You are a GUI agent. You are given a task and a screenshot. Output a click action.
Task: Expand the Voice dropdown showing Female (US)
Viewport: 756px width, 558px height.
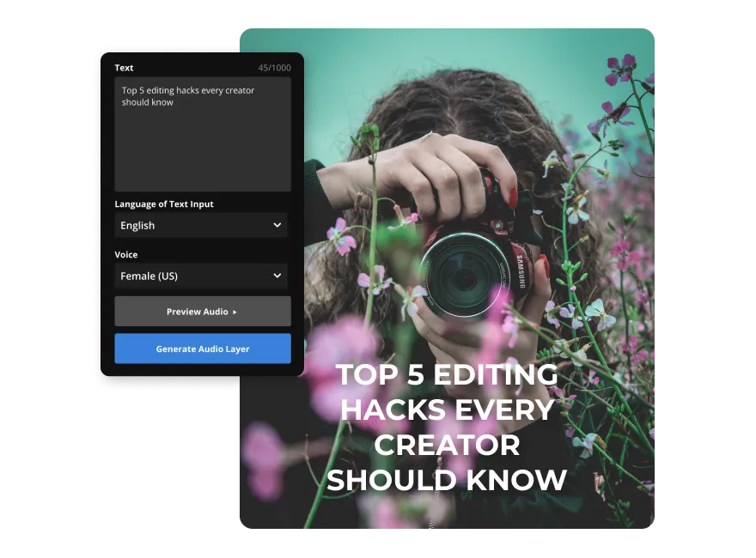(201, 276)
